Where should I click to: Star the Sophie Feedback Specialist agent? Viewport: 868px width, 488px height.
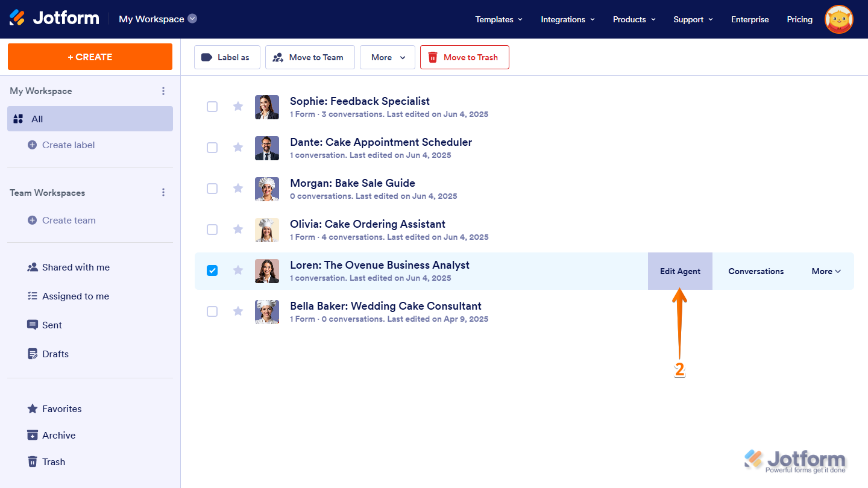(238, 107)
